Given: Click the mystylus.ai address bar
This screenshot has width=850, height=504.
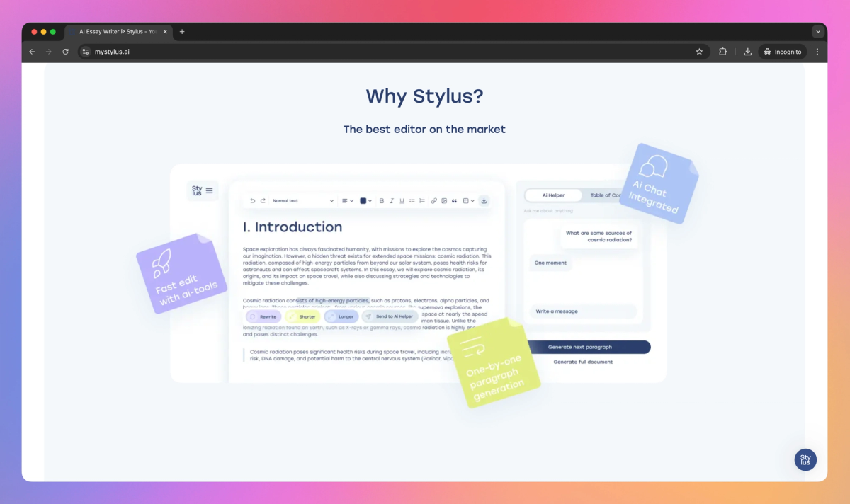Looking at the screenshot, I should click(x=393, y=52).
